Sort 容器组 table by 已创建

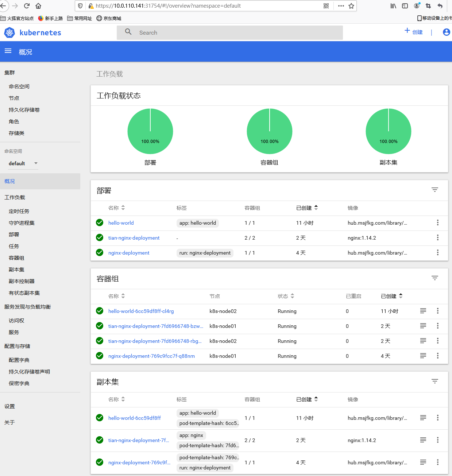pyautogui.click(x=391, y=296)
